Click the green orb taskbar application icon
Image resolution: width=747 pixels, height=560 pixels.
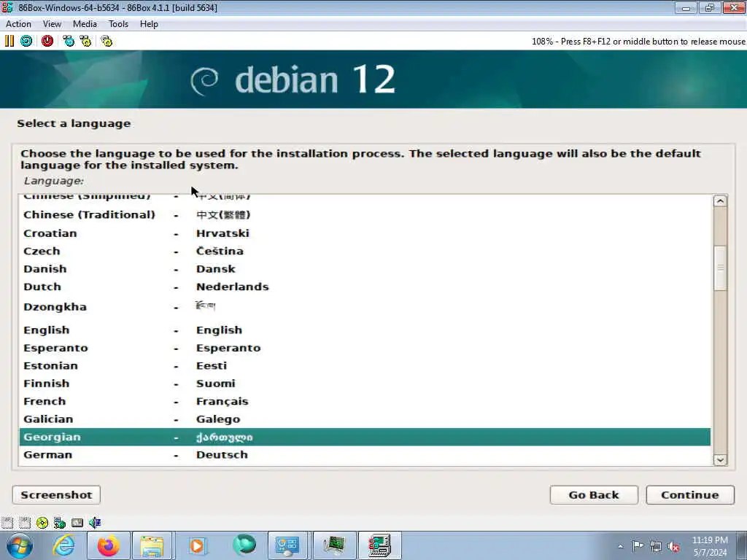pos(244,545)
